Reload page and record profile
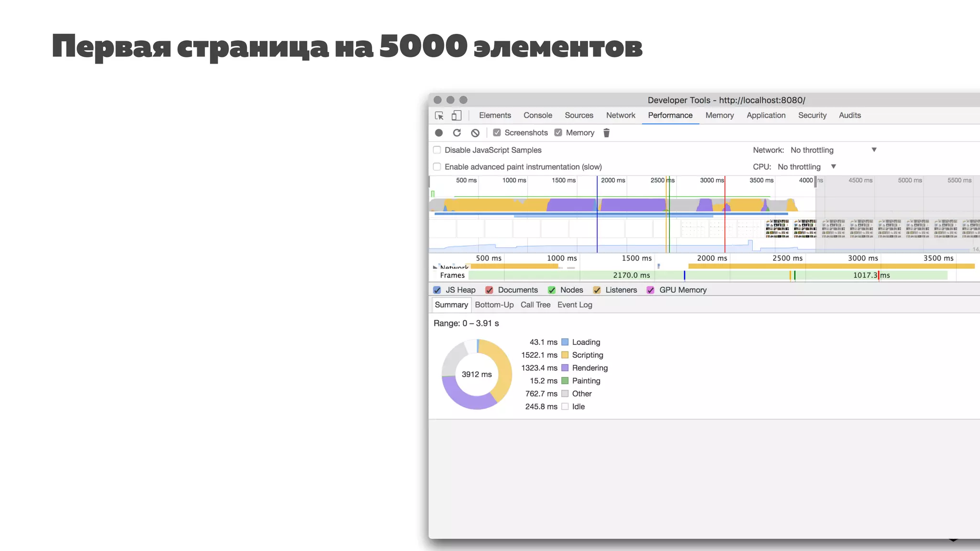Image resolution: width=980 pixels, height=551 pixels. pos(457,133)
